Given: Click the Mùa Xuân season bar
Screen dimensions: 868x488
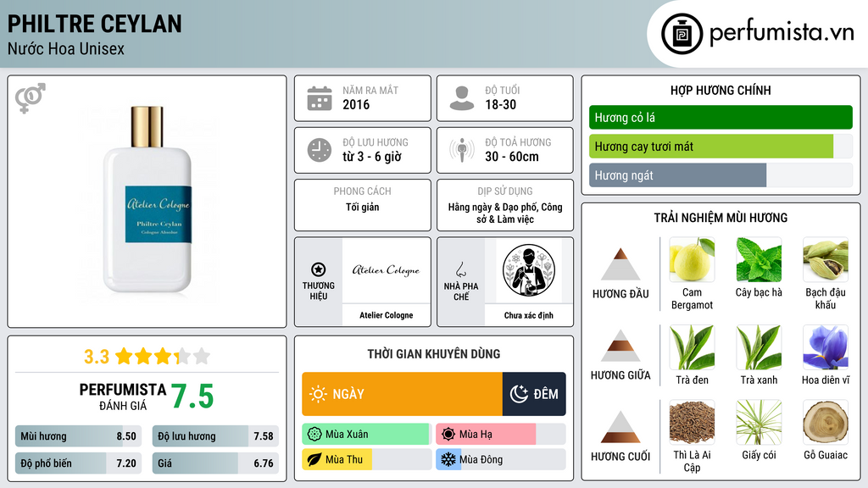Looking at the screenshot, I should (366, 434).
